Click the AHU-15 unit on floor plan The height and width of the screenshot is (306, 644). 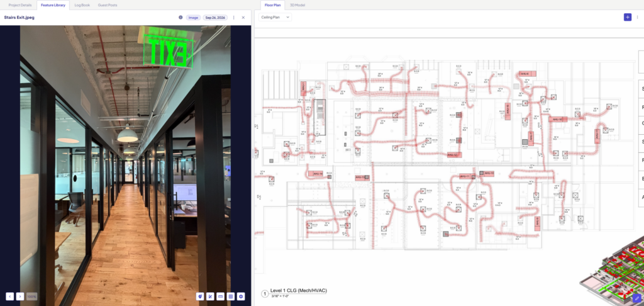[x=508, y=111]
